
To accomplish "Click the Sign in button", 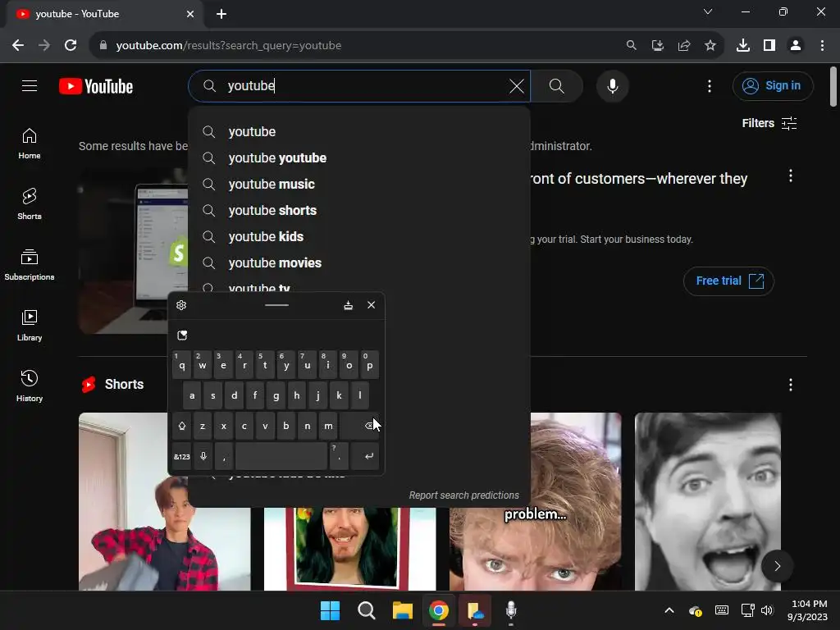I will (x=773, y=85).
